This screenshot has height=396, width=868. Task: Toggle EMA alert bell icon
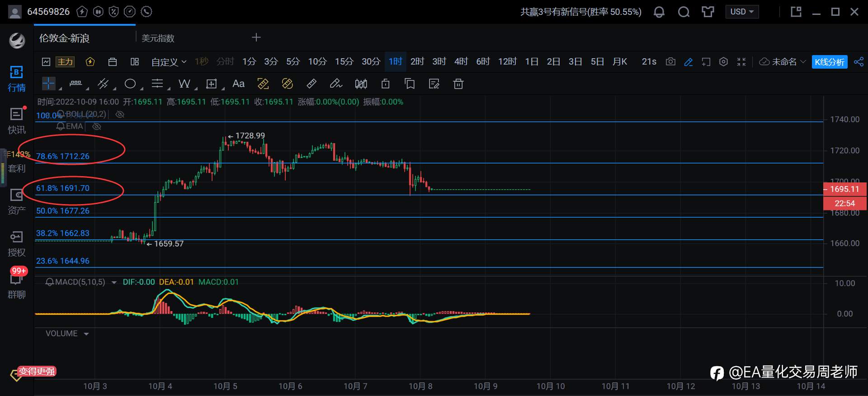tap(61, 126)
